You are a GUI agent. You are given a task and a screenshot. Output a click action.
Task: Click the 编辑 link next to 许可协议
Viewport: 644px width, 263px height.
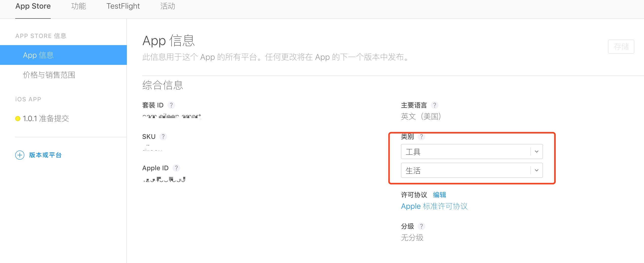pos(439,195)
